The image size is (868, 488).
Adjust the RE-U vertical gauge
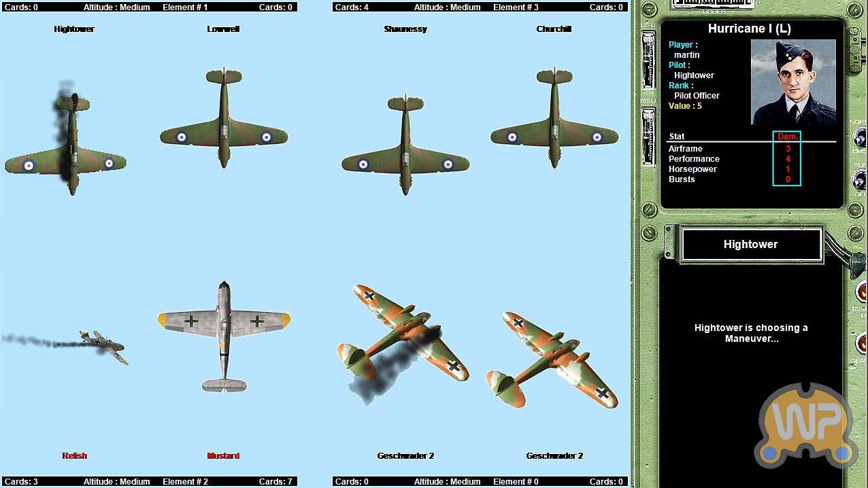pos(648,136)
